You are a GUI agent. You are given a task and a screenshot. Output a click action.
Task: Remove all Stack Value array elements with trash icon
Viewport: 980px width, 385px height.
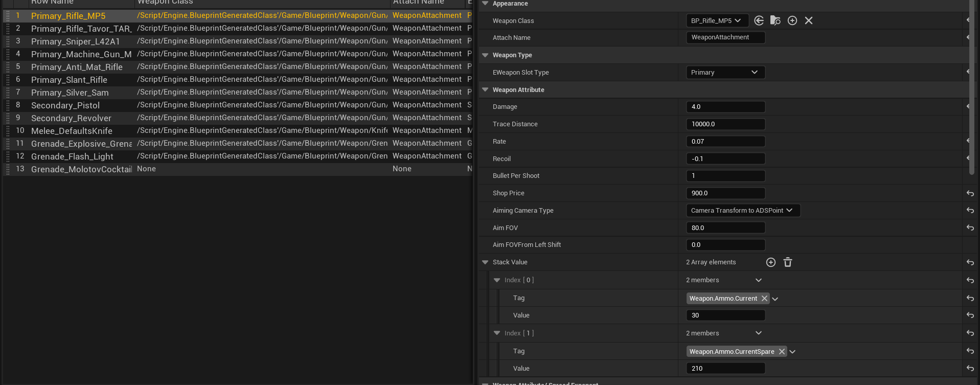(x=788, y=262)
